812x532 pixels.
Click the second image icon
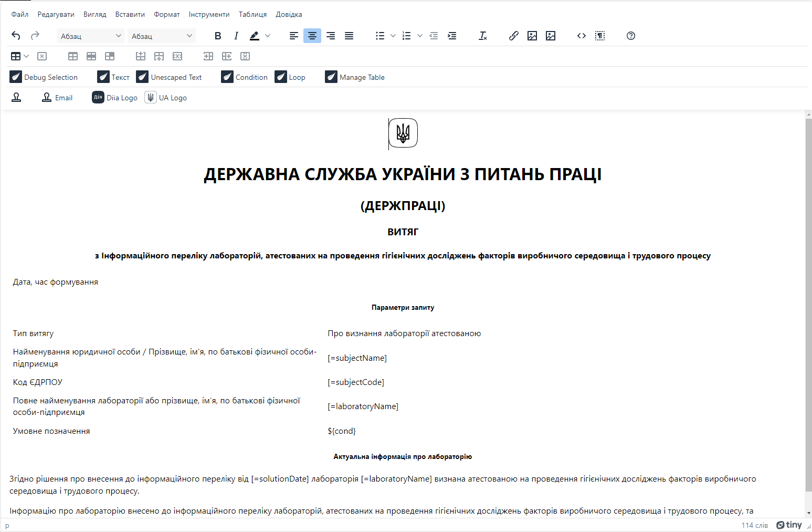tap(551, 36)
